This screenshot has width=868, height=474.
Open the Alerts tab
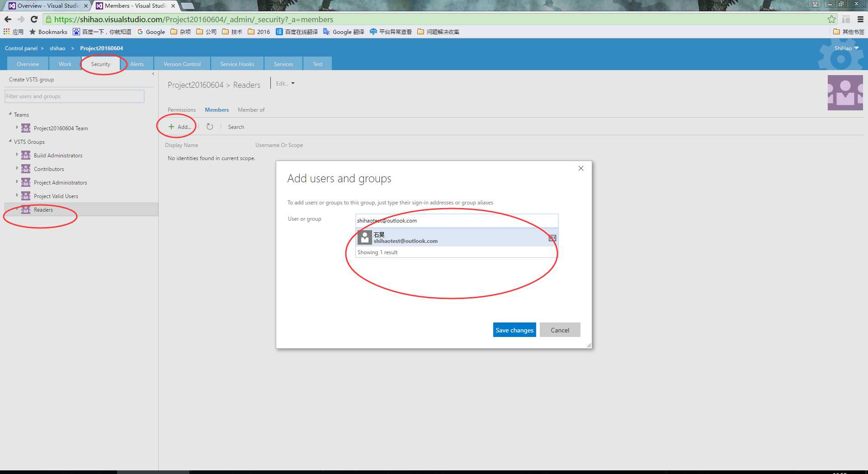pos(137,64)
